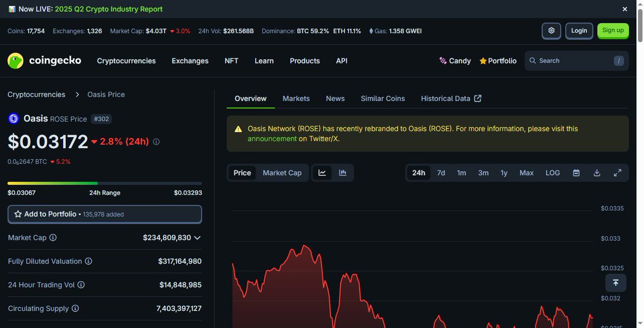The width and height of the screenshot is (644, 328).
Task: Click the star icon in Add to Portfolio
Action: [18, 214]
